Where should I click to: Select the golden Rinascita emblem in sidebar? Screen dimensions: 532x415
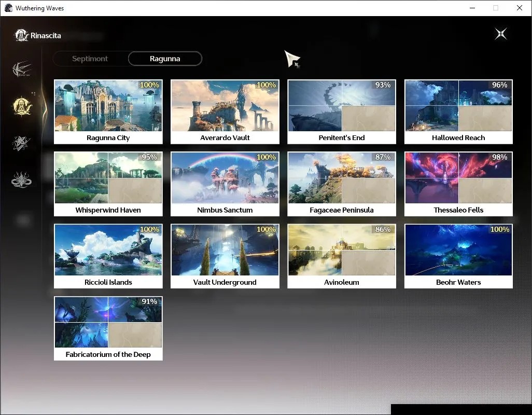22,106
